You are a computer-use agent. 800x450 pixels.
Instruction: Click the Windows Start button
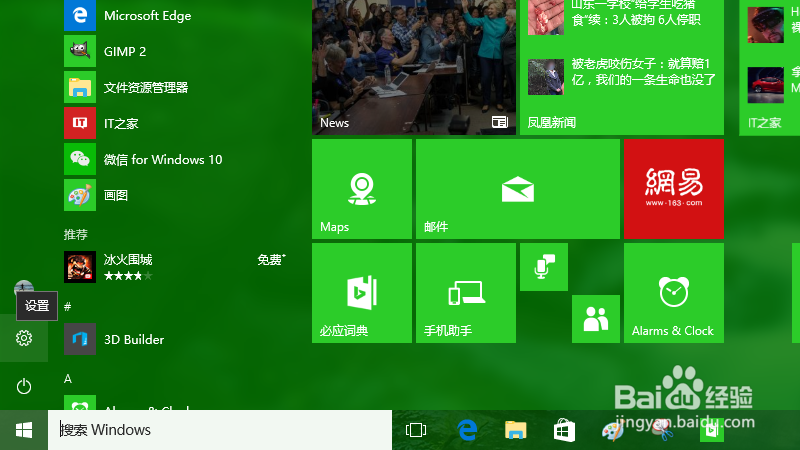24,430
